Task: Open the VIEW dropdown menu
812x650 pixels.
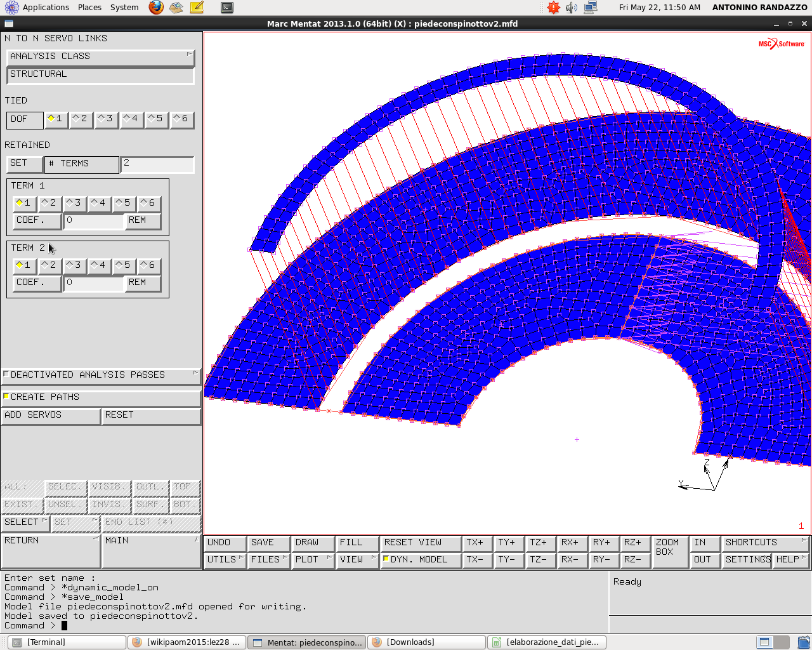Action: click(x=357, y=560)
